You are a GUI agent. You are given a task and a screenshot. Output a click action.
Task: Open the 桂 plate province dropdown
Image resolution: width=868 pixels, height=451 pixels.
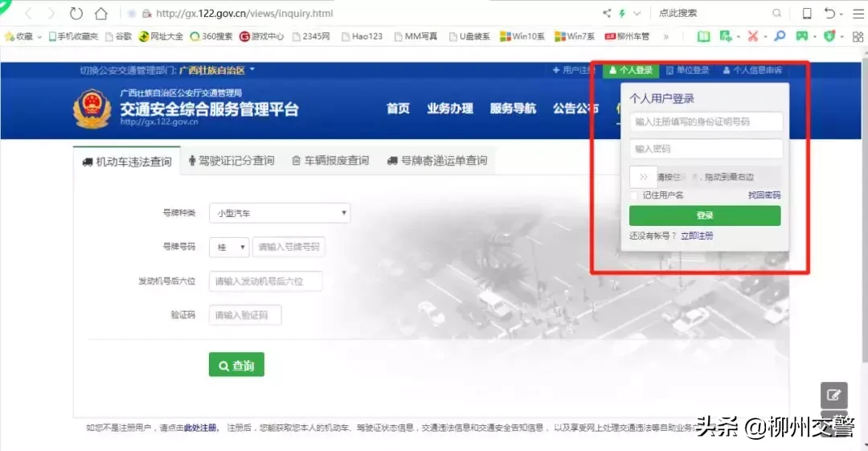[x=229, y=247]
